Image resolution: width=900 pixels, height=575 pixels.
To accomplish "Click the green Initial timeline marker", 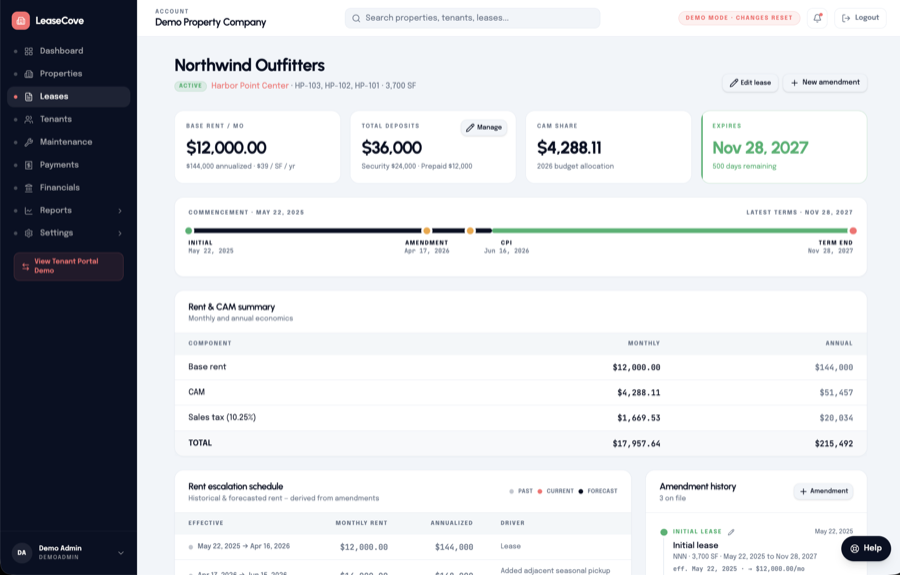I will (x=189, y=231).
